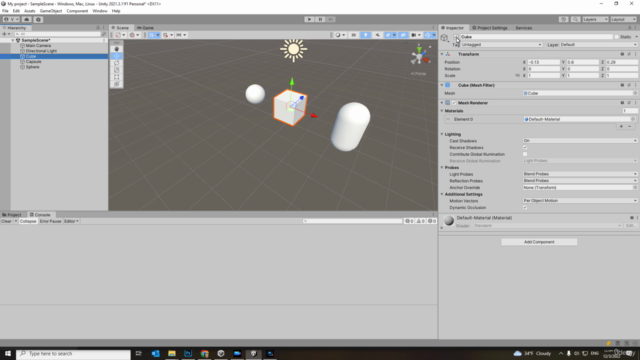
Task: Lock the Inspector panel
Action: click(x=629, y=28)
